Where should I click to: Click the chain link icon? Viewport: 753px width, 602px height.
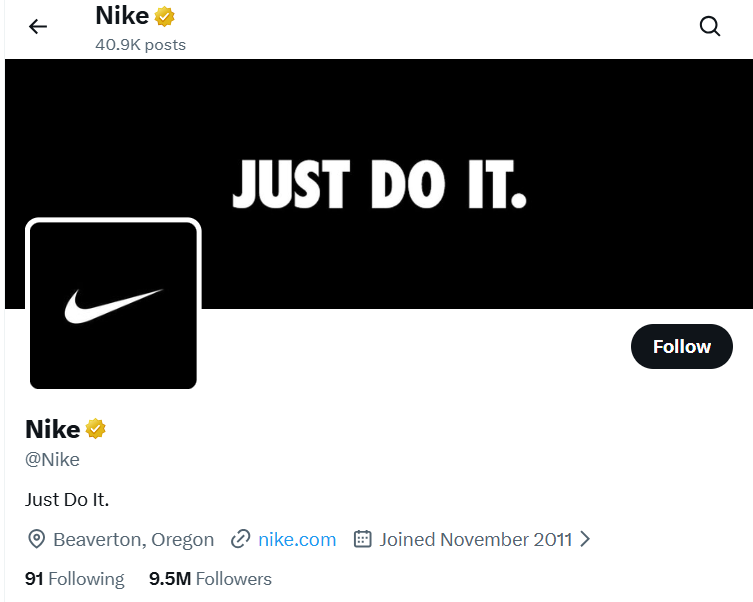(x=240, y=540)
